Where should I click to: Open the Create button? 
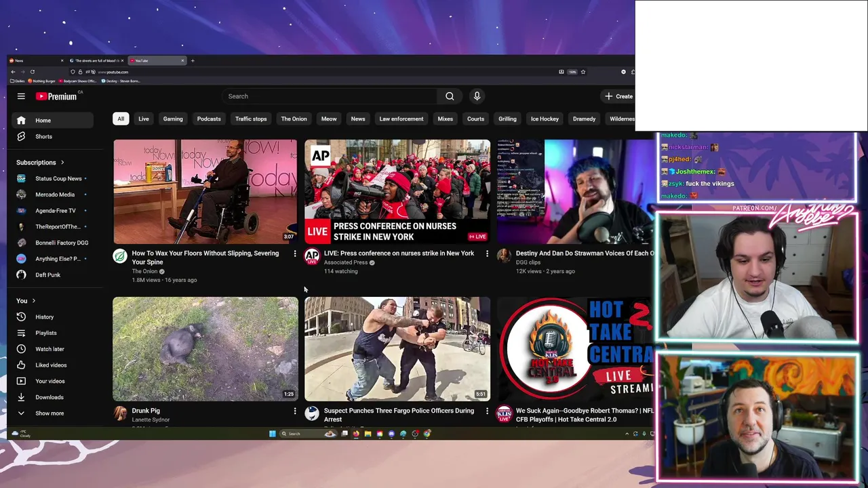click(x=619, y=96)
